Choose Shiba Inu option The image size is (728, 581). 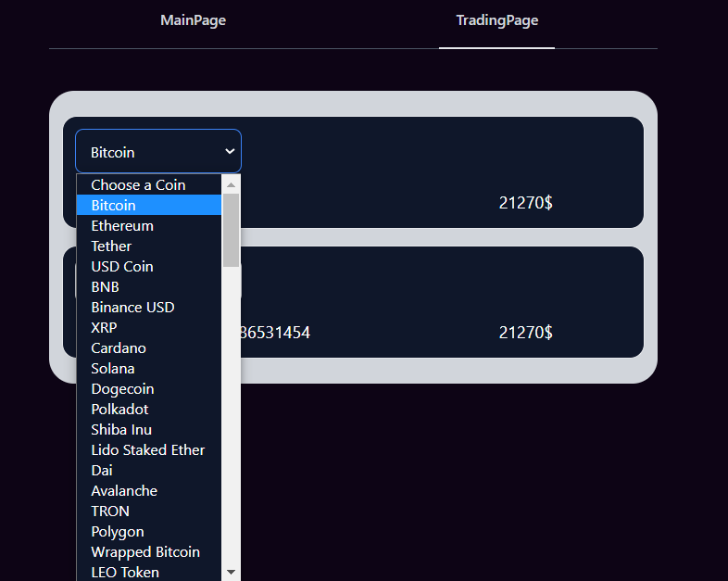point(149,430)
